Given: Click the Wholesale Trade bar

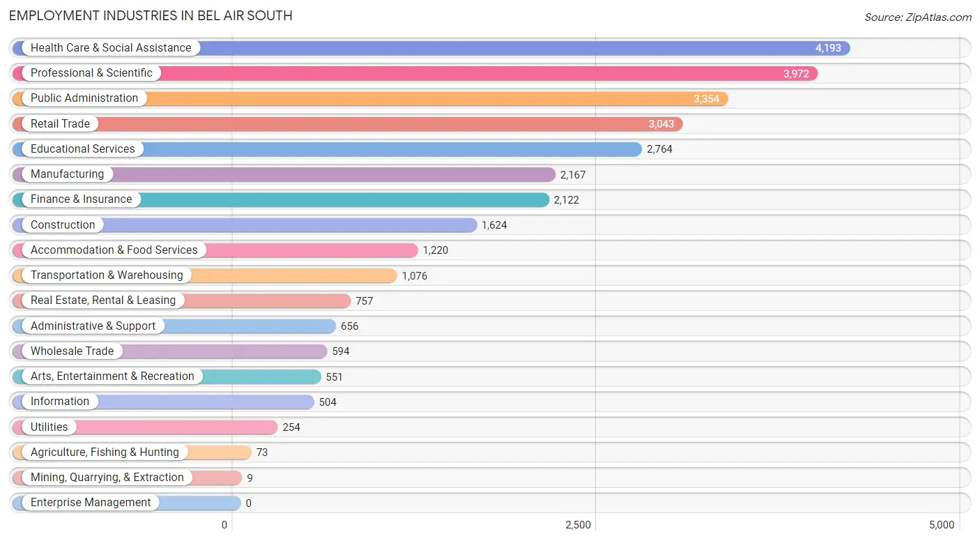Looking at the screenshot, I should (169, 351).
